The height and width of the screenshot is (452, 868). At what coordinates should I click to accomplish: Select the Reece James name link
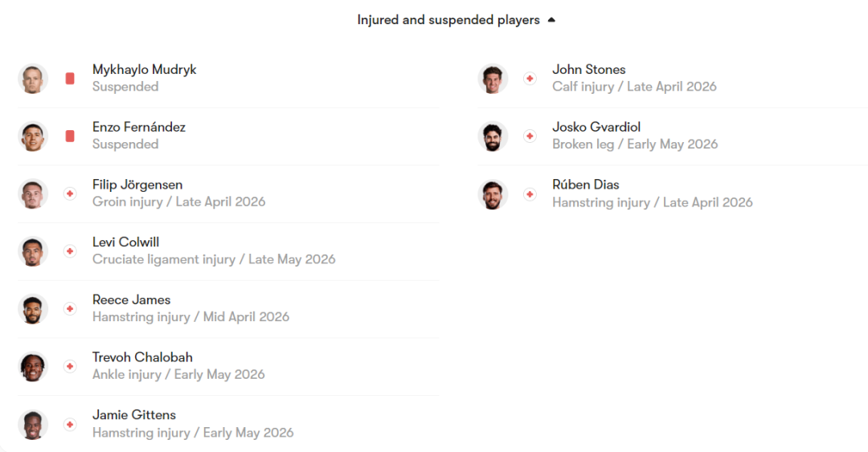pyautogui.click(x=131, y=299)
